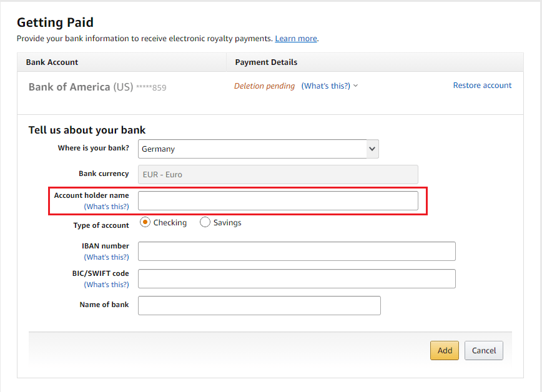The height and width of the screenshot is (392, 542).
Task: Open What's this next to Account holder name
Action: [x=106, y=206]
